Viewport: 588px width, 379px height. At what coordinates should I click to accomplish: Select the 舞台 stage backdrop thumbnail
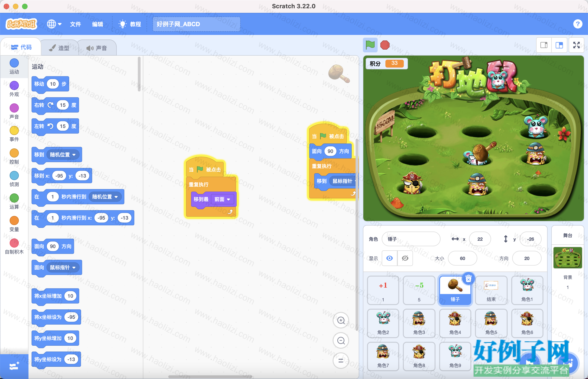pyautogui.click(x=567, y=258)
